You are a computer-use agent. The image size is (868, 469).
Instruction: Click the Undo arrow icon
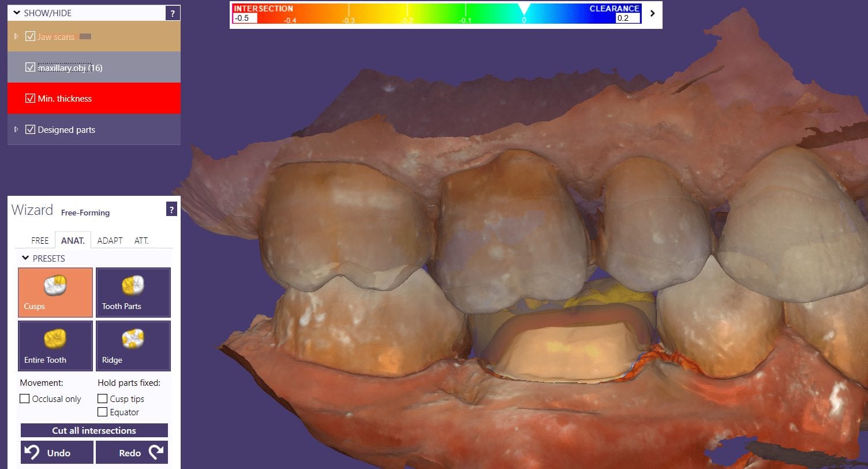[32, 452]
